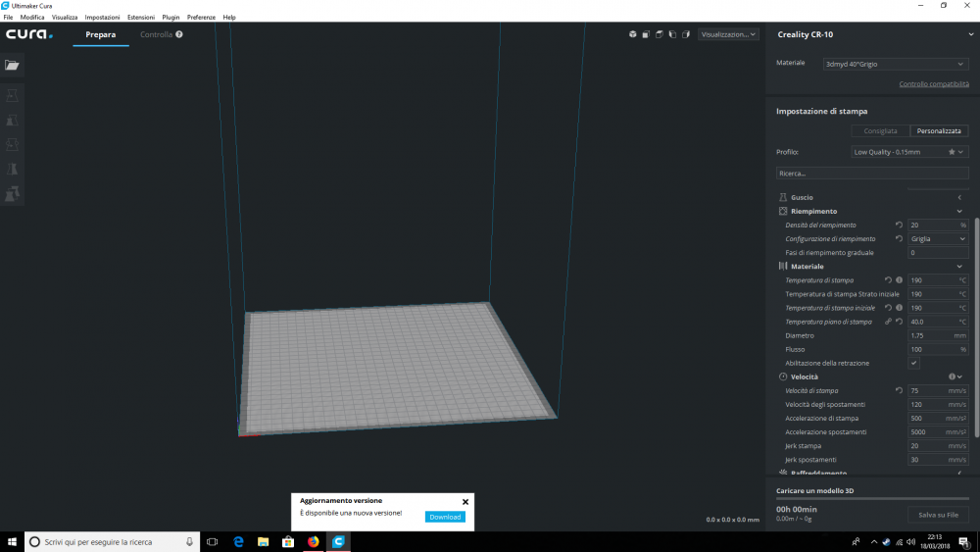980x552 pixels.
Task: Open the Materiale dropdown
Action: (x=895, y=64)
